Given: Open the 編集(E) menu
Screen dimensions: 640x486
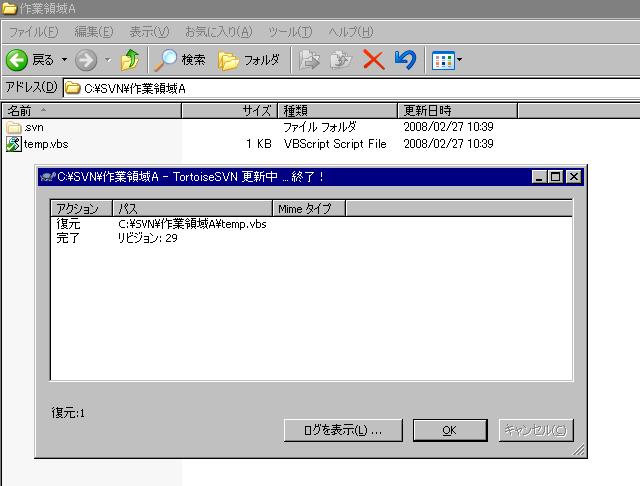Looking at the screenshot, I should tap(93, 32).
